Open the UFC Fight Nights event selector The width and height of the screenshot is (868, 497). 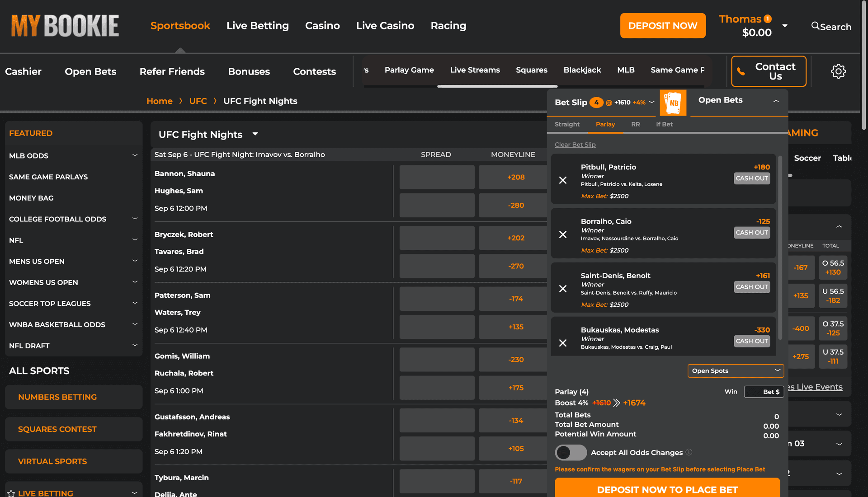pos(255,134)
